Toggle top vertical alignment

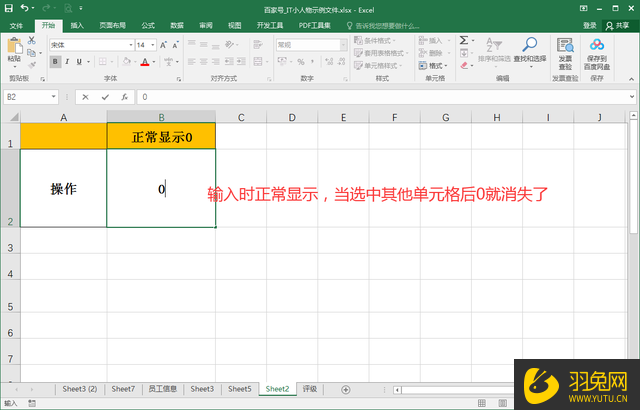point(191,44)
